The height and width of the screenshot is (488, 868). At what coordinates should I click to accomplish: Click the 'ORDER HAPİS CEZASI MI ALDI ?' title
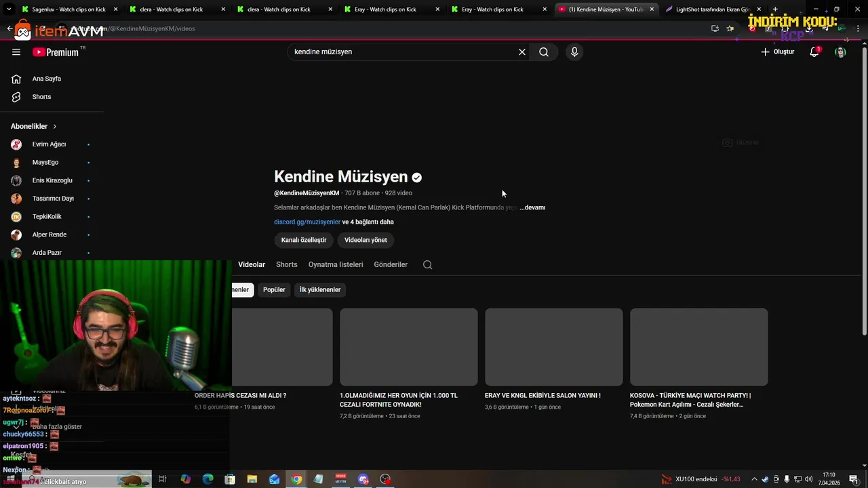241,396
